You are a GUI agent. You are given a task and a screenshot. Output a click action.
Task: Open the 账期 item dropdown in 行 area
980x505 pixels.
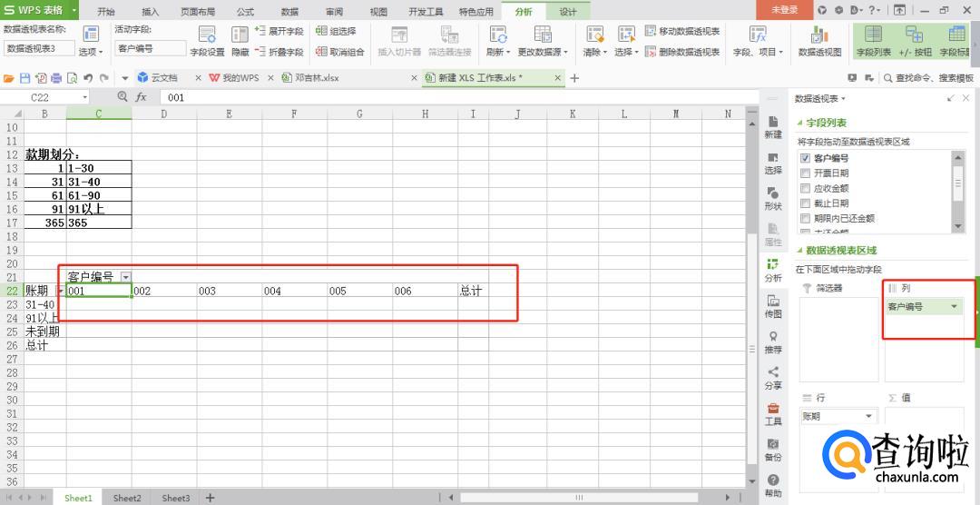click(868, 416)
